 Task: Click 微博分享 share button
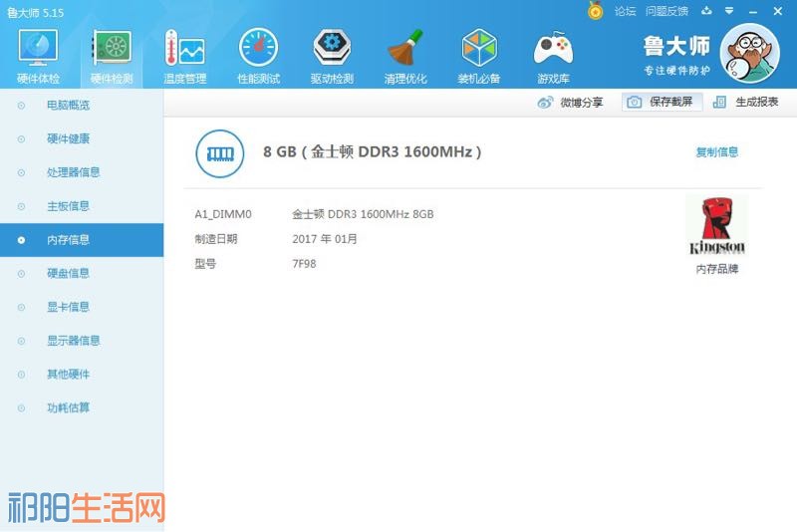(570, 103)
